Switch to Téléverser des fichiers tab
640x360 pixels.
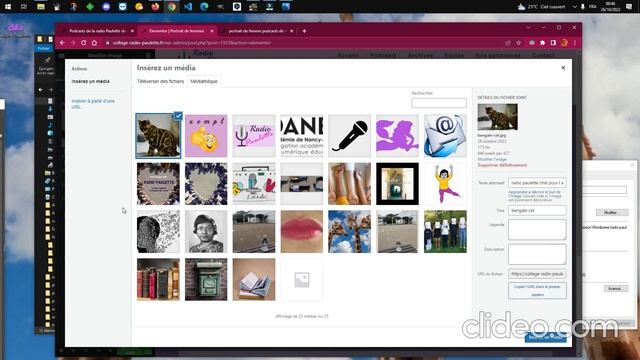(160, 81)
